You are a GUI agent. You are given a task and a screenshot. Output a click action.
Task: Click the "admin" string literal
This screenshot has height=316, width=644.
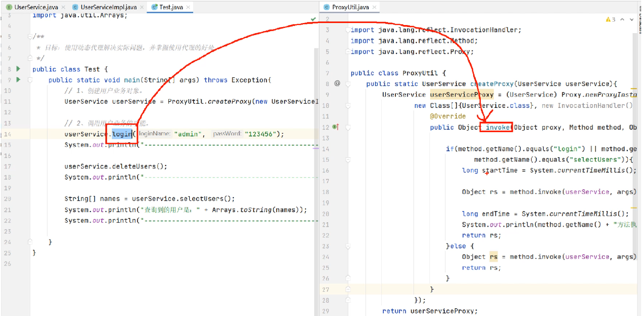(x=187, y=134)
